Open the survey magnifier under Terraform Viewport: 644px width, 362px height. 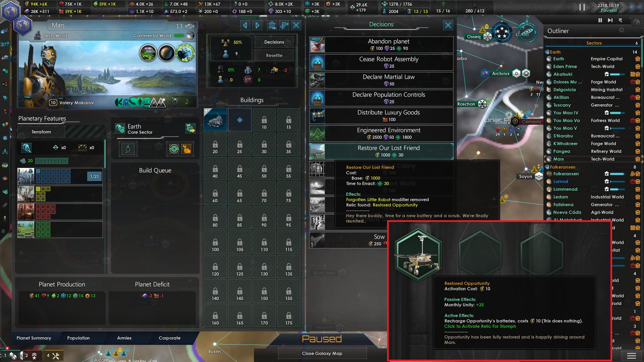click(26, 147)
